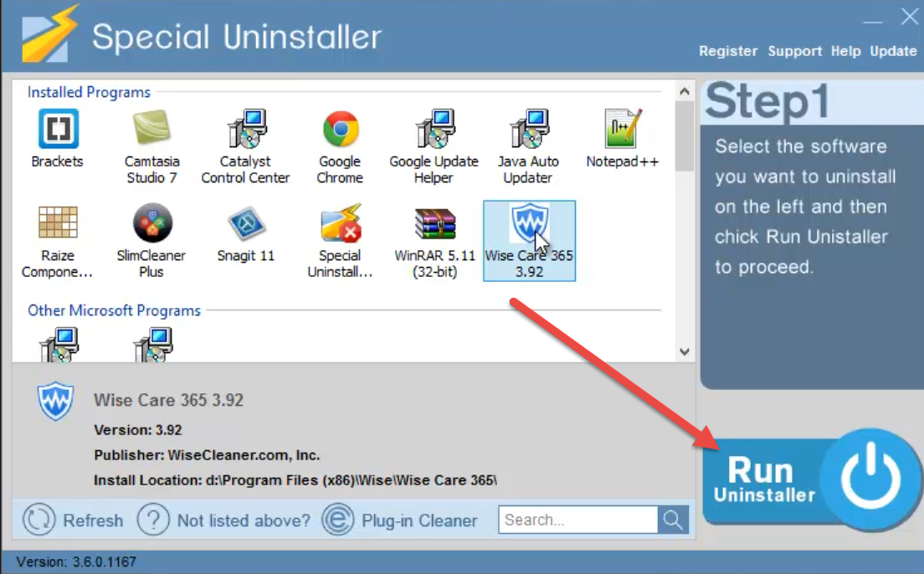Open the Plug-in Cleaner tool
Image resolution: width=924 pixels, height=574 pixels.
pyautogui.click(x=399, y=520)
